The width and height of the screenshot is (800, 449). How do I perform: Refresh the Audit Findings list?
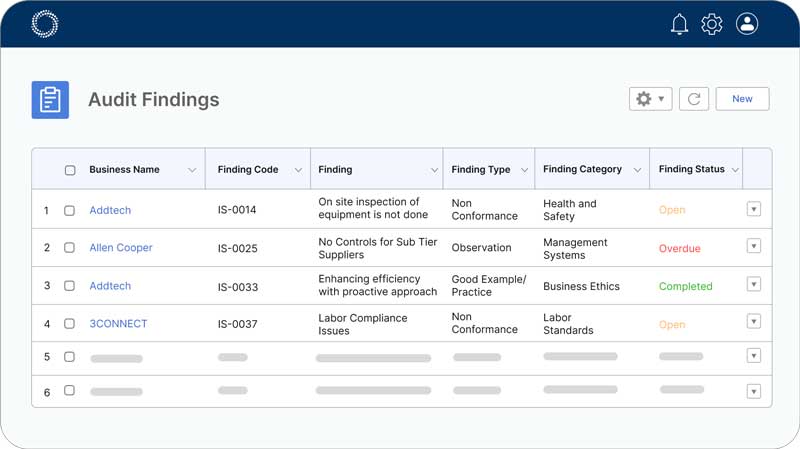click(x=694, y=99)
